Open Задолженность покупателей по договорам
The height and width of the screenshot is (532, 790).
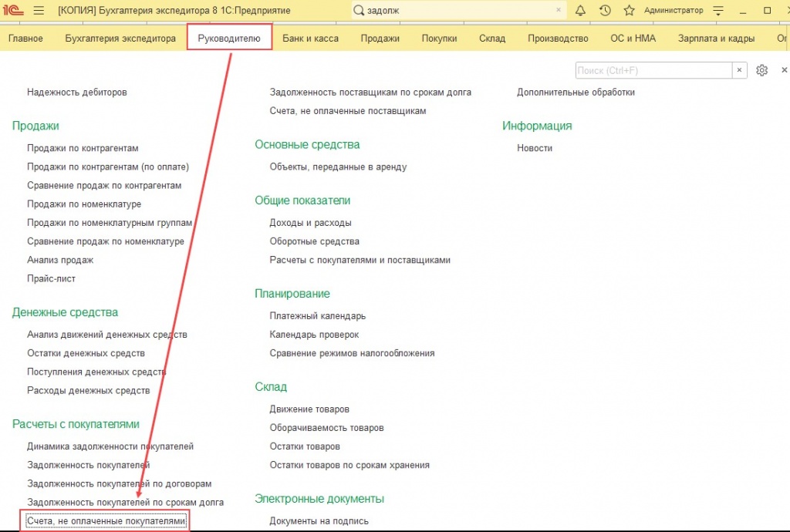120,483
